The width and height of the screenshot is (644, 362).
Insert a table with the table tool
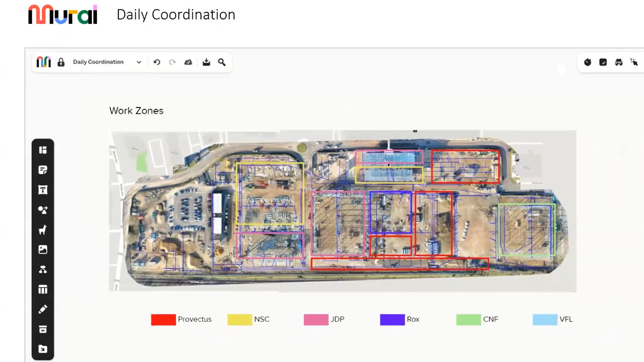tap(43, 290)
